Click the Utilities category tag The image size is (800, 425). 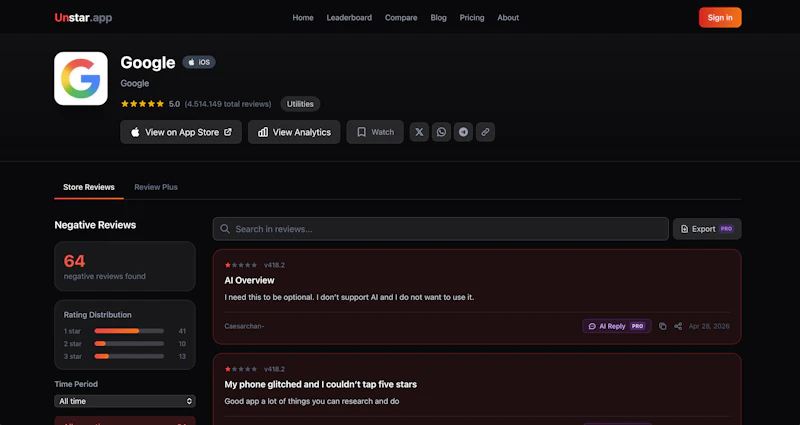tap(300, 104)
